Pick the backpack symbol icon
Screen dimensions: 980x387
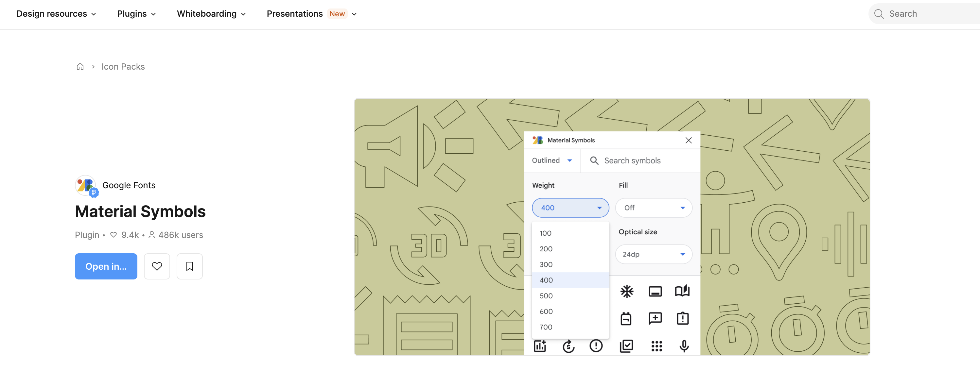(626, 319)
